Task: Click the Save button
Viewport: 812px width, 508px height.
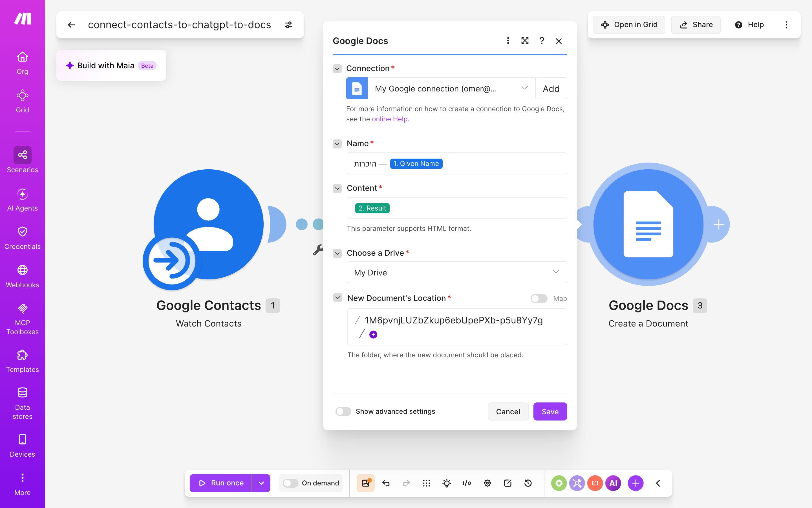Action: 550,411
